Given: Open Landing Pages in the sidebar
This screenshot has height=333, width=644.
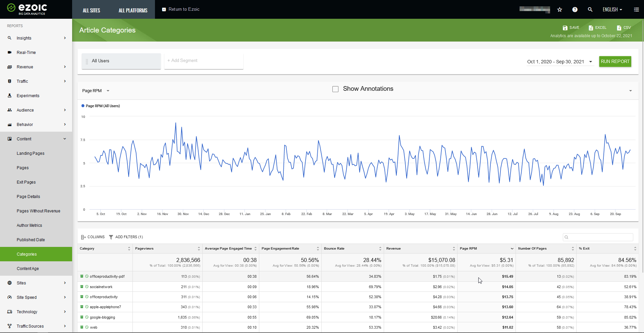Looking at the screenshot, I should click(x=31, y=153).
